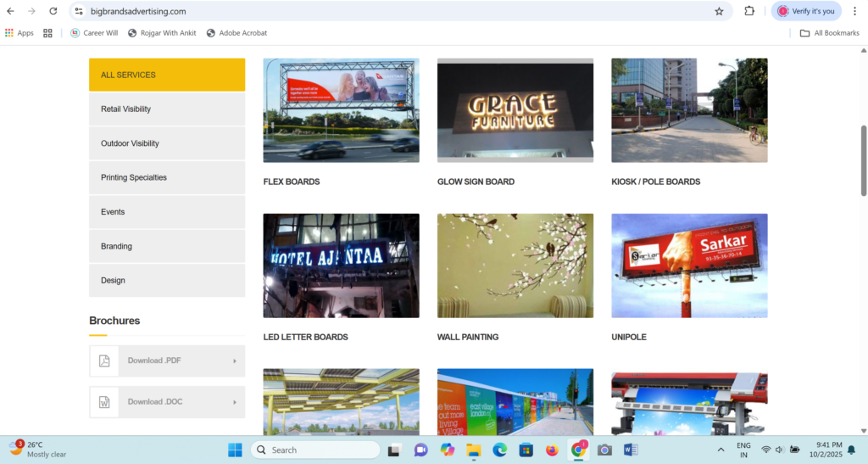Open the Windows Start menu
This screenshot has width=868, height=464.
235,450
